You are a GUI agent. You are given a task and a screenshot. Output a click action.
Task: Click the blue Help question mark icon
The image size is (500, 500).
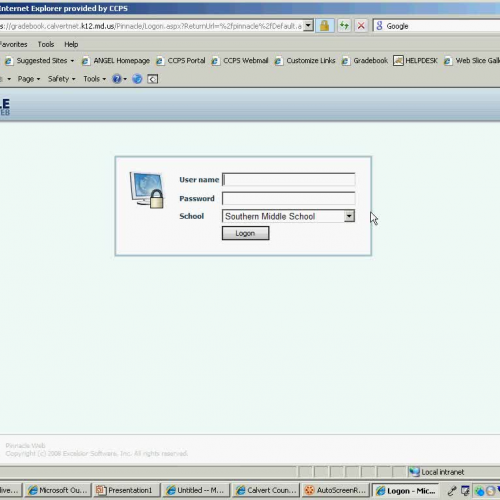[x=117, y=79]
